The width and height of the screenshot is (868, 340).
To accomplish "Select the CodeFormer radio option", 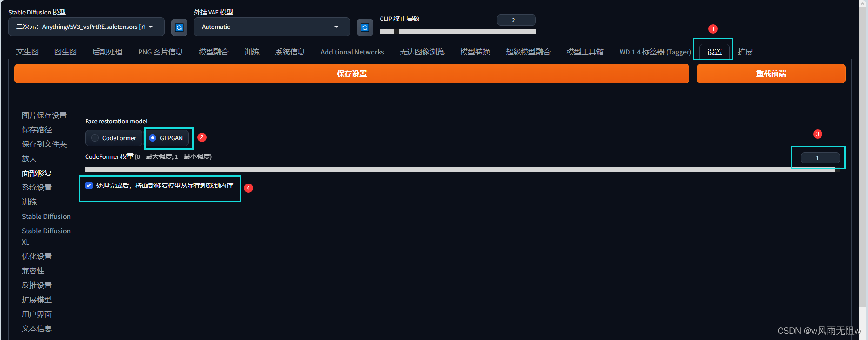I will pyautogui.click(x=114, y=138).
